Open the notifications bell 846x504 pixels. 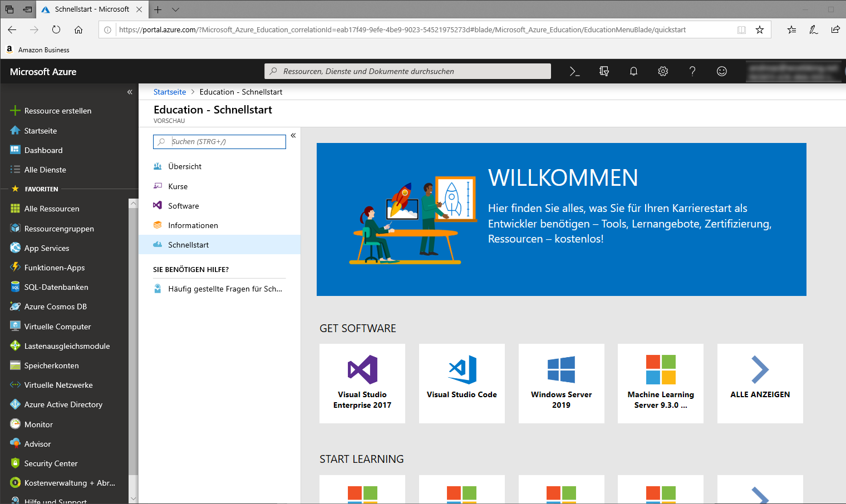(x=633, y=71)
